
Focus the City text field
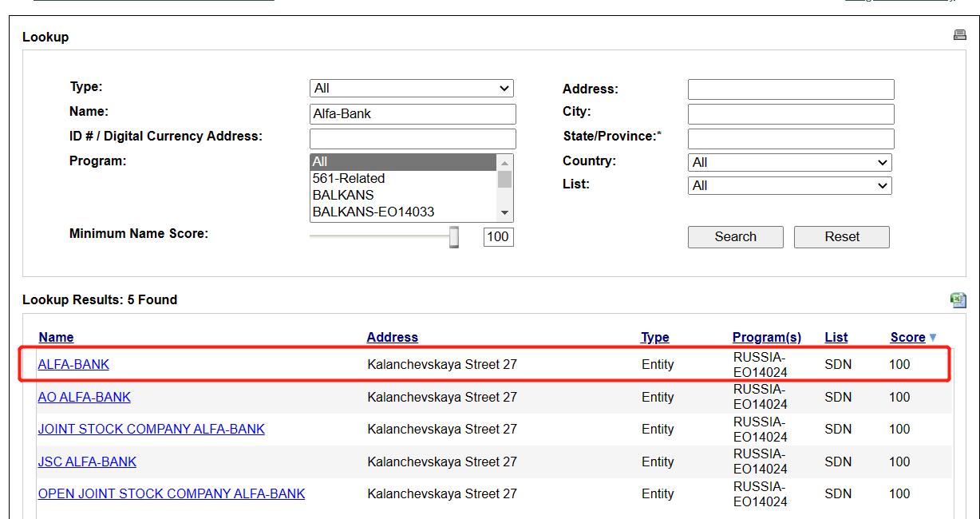tap(791, 113)
